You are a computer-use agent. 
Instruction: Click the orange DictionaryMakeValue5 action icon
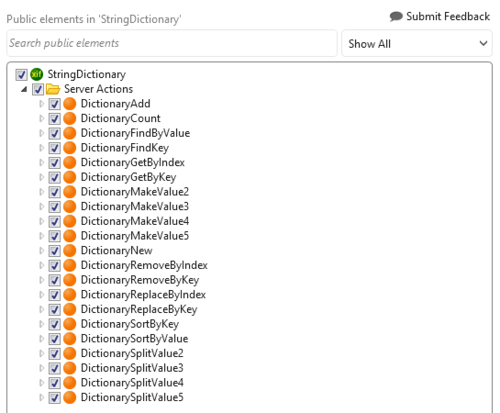coord(70,236)
